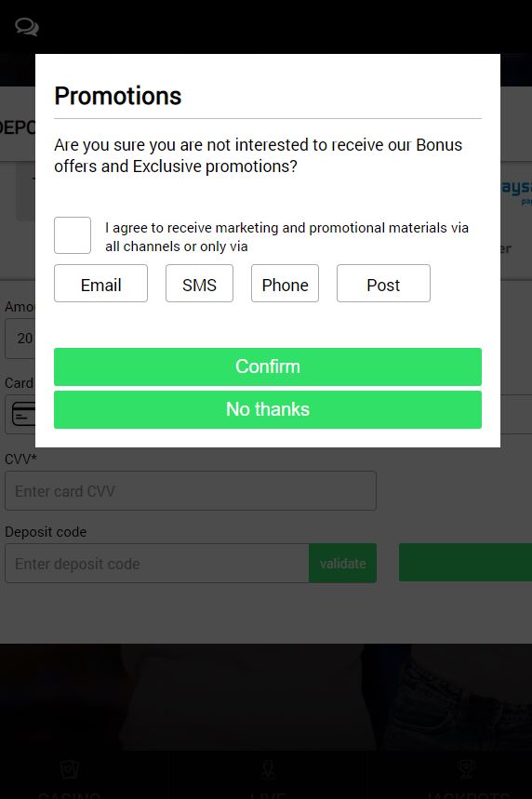
Task: Tick the marketing materials agreement checkbox
Action: [x=73, y=235]
